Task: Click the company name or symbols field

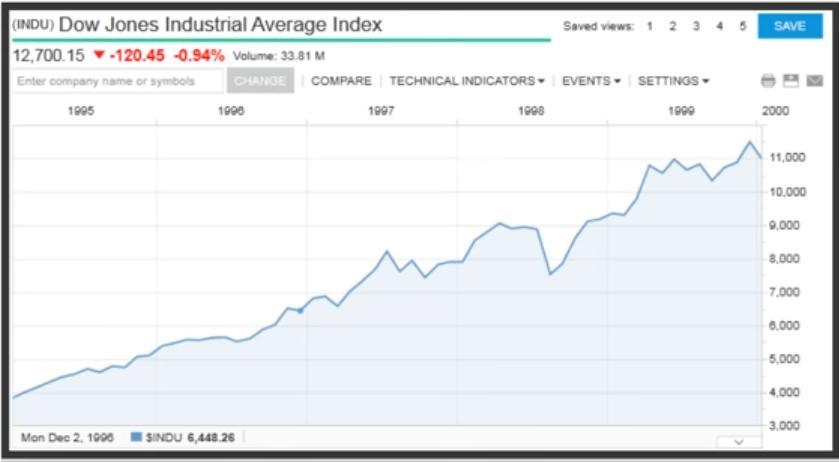Action: pyautogui.click(x=118, y=81)
